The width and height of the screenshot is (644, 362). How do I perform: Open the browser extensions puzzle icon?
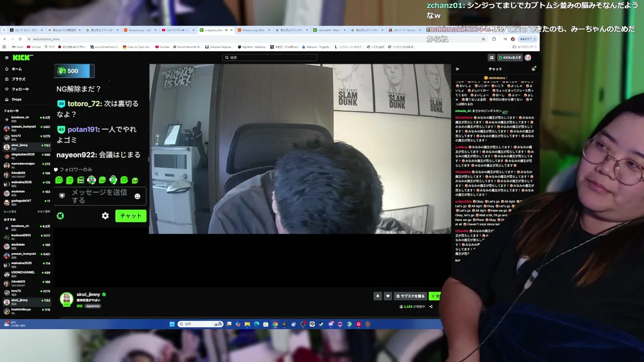[x=494, y=39]
